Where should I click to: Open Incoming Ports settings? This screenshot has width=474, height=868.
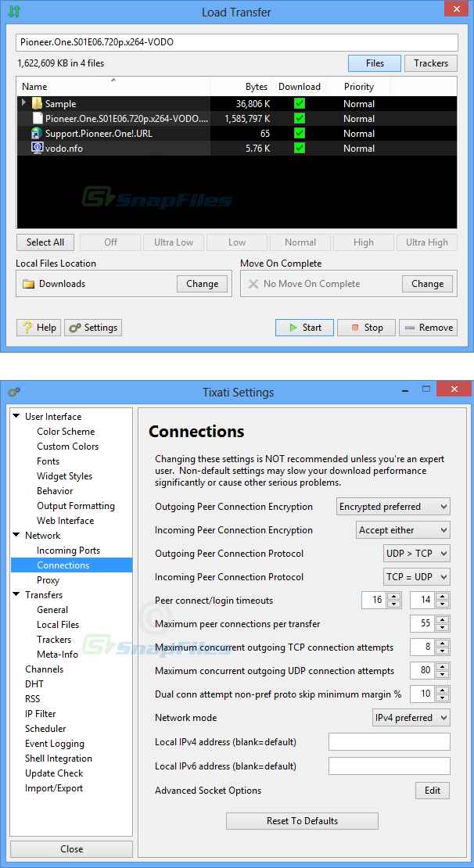[x=69, y=551]
